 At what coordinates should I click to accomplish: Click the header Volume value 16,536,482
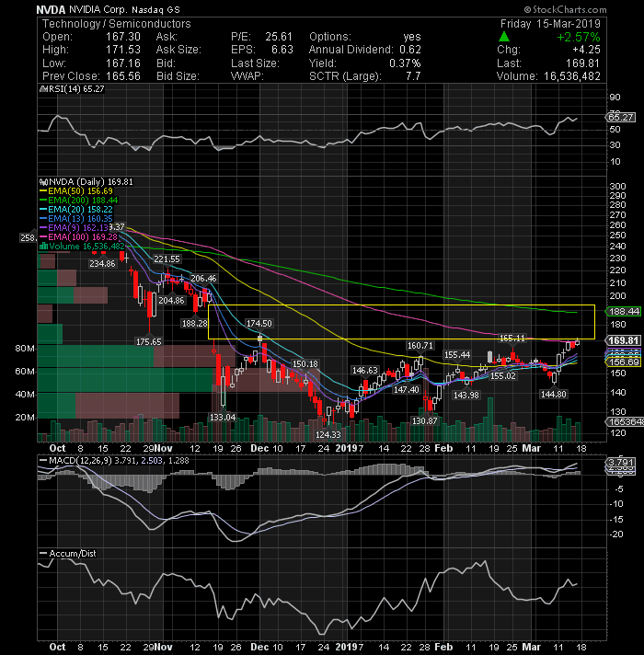[572, 76]
